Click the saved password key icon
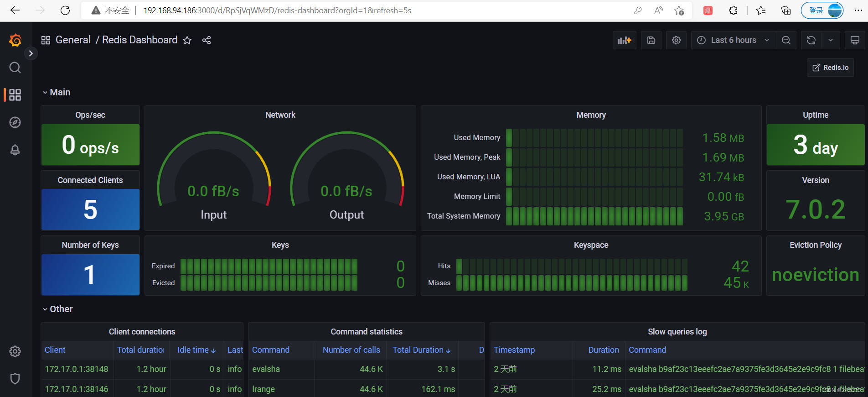This screenshot has height=397, width=868. click(638, 10)
